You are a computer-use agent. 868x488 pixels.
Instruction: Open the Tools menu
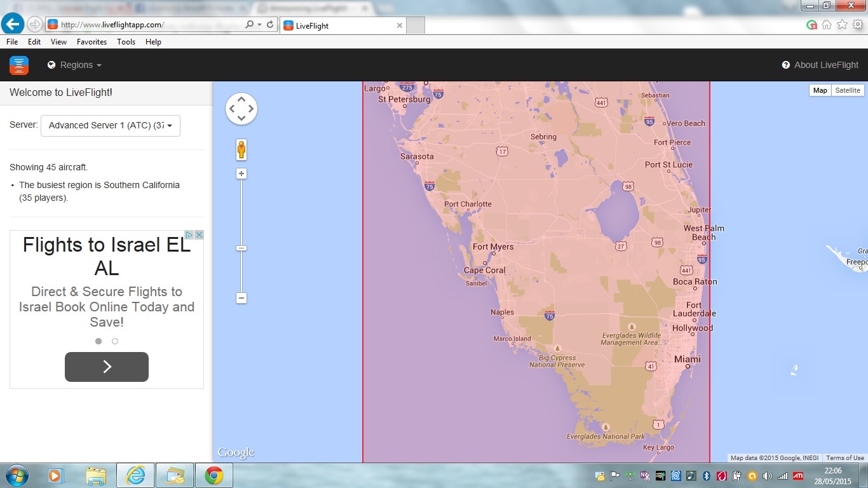pyautogui.click(x=126, y=42)
